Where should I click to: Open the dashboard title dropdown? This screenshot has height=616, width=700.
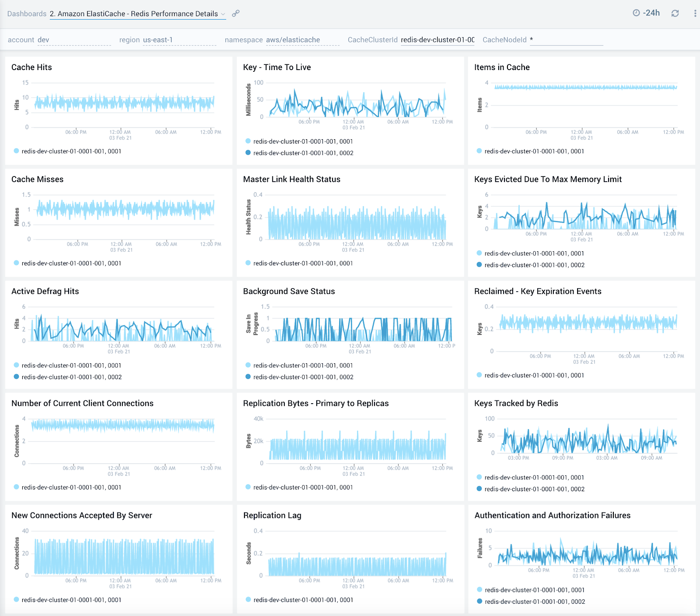click(224, 14)
